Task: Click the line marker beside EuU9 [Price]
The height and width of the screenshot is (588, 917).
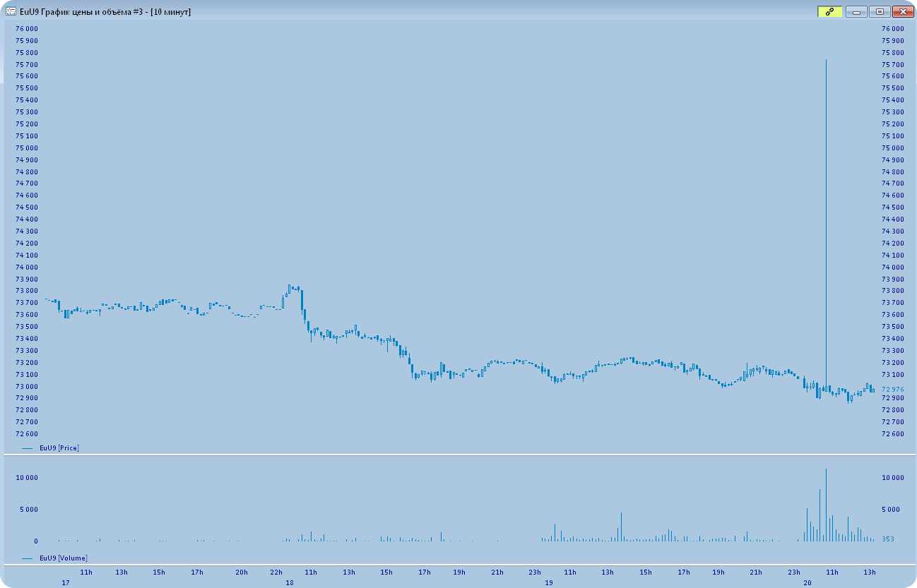Action: pos(28,448)
